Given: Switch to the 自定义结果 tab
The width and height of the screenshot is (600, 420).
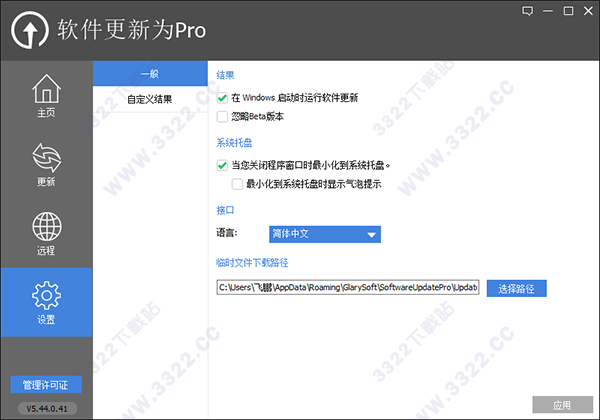Looking at the screenshot, I should (150, 99).
